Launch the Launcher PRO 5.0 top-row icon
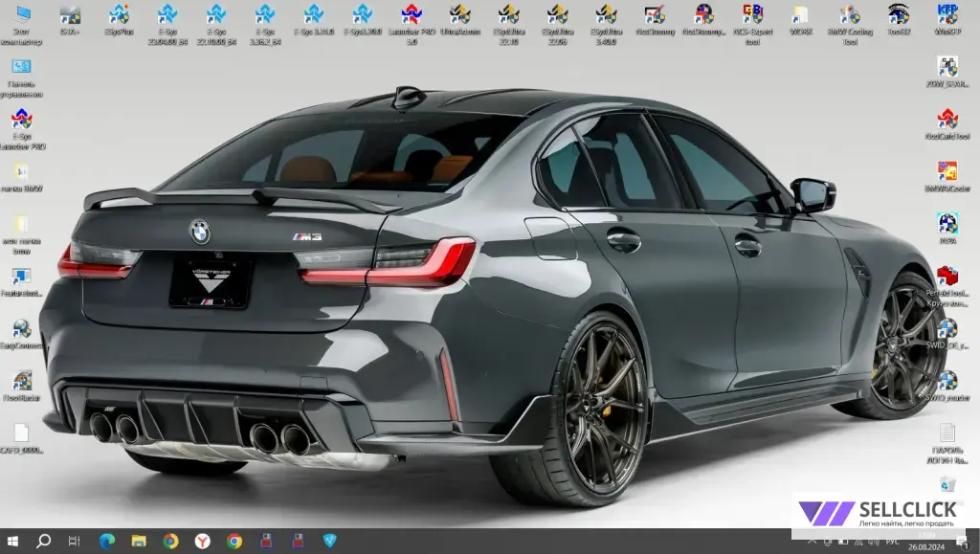980x554 pixels. click(412, 24)
